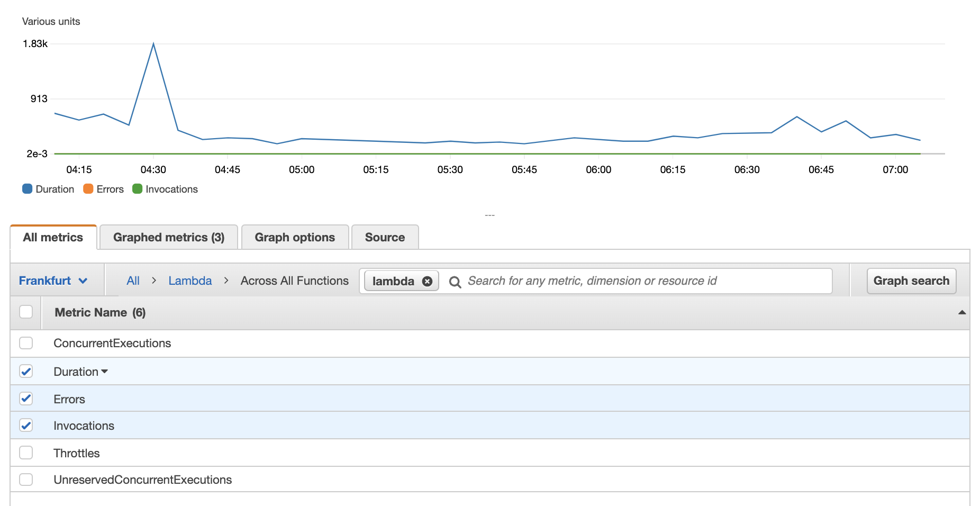Viewport: 980px width, 506px height.
Task: Open the Source tab
Action: click(x=385, y=237)
